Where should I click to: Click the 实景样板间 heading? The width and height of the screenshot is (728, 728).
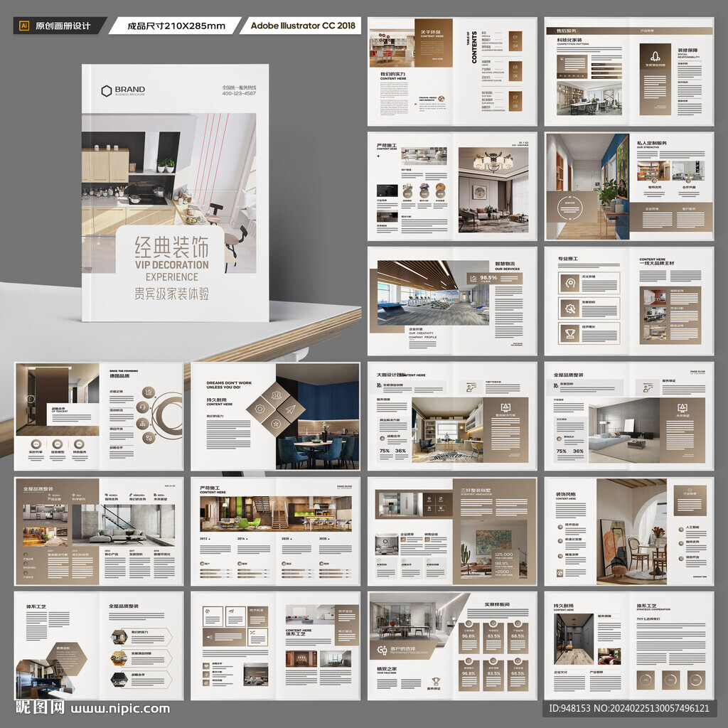coord(497,604)
